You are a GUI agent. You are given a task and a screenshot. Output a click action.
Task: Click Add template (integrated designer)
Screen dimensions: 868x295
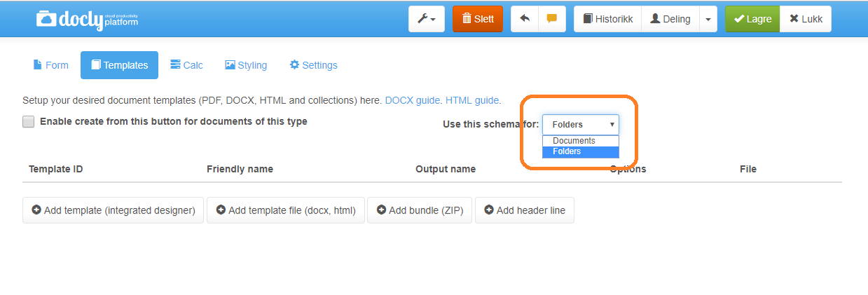[x=113, y=210]
